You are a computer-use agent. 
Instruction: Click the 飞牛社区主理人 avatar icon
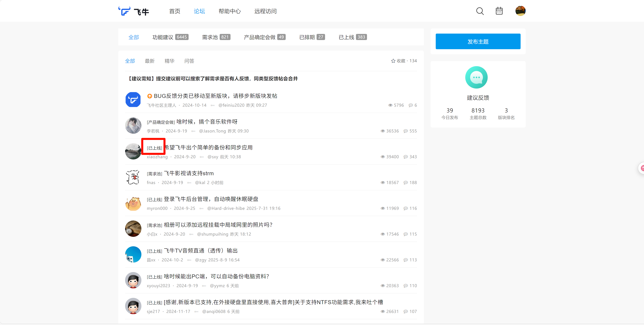133,100
